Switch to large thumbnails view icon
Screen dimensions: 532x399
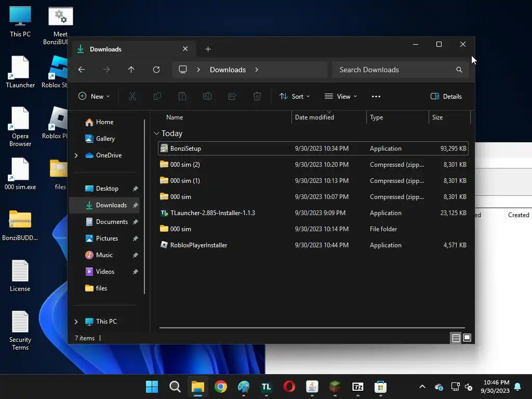pyautogui.click(x=467, y=338)
